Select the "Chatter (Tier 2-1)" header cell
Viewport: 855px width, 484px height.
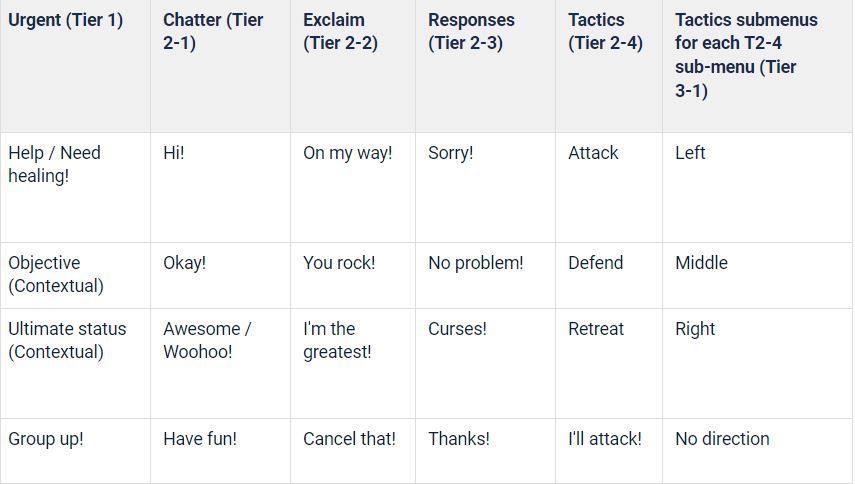[213, 32]
